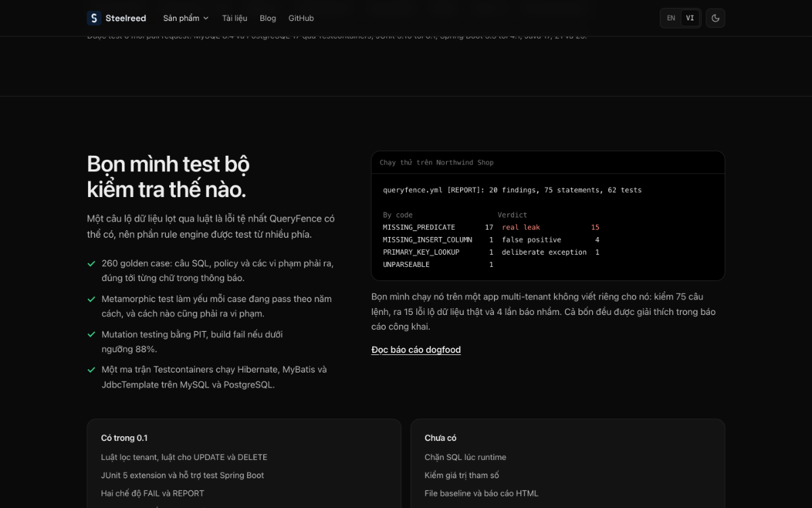Click the red real leak verdict

pos(521,228)
